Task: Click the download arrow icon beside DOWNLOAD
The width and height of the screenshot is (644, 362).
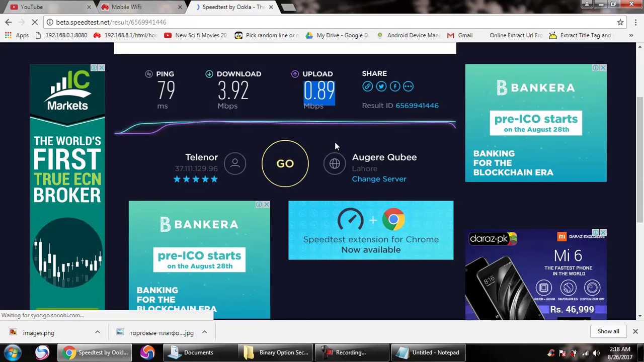Action: pyautogui.click(x=209, y=74)
